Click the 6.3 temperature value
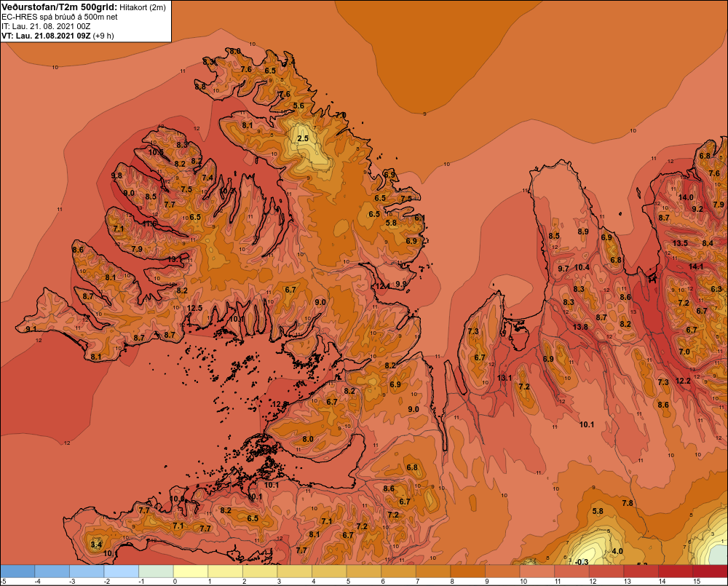 (x=716, y=289)
